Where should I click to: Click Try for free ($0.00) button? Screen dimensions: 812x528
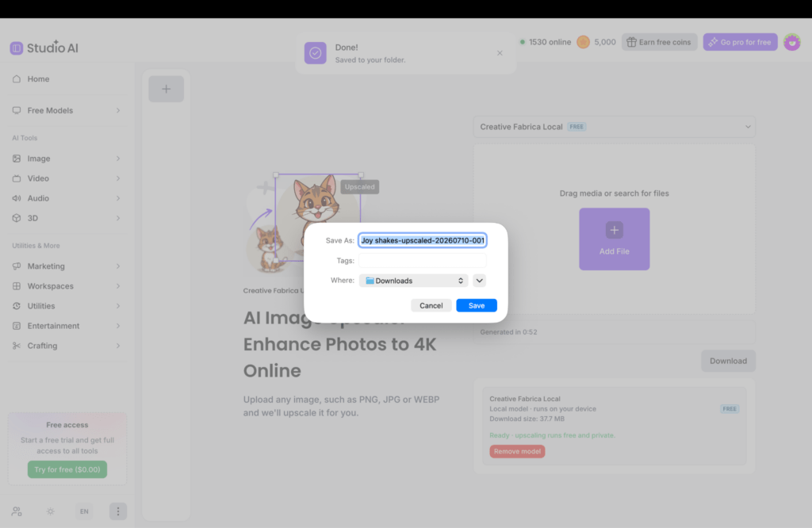pos(67,469)
